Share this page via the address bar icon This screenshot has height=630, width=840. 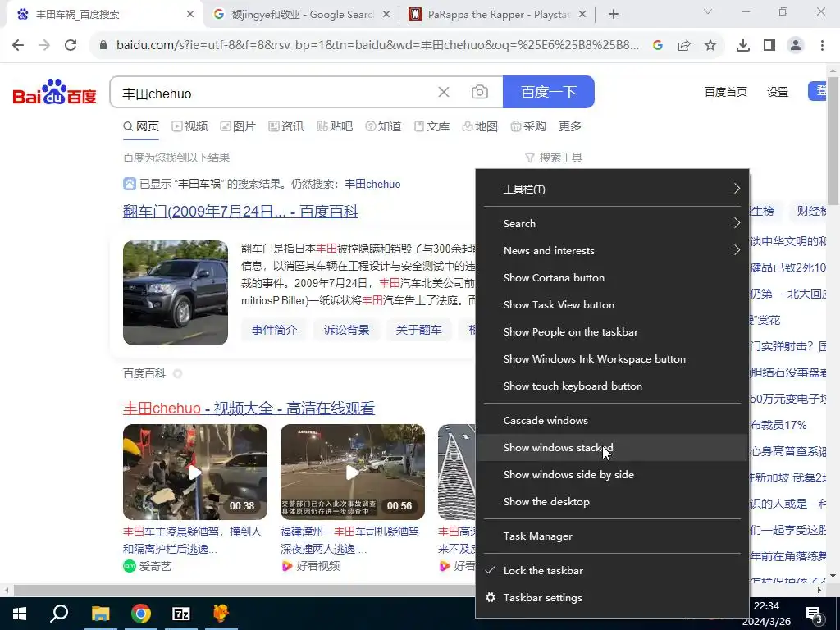[684, 46]
